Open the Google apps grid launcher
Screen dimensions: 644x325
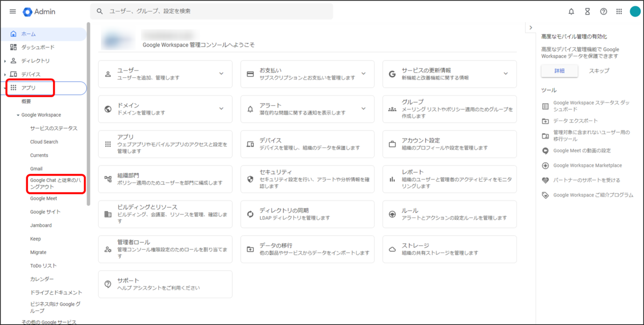[x=619, y=11]
